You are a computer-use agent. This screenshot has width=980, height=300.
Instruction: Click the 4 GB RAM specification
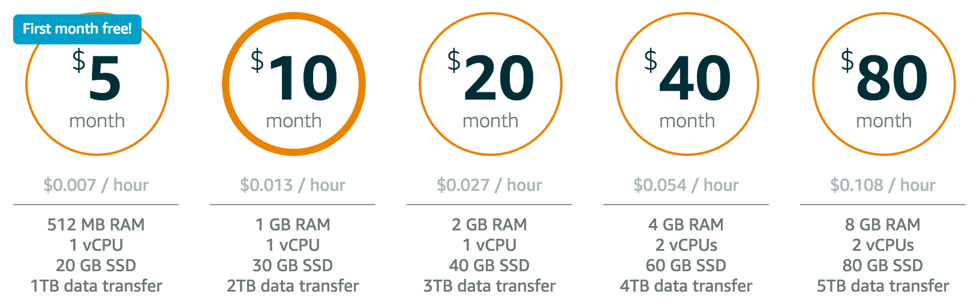pos(686,224)
